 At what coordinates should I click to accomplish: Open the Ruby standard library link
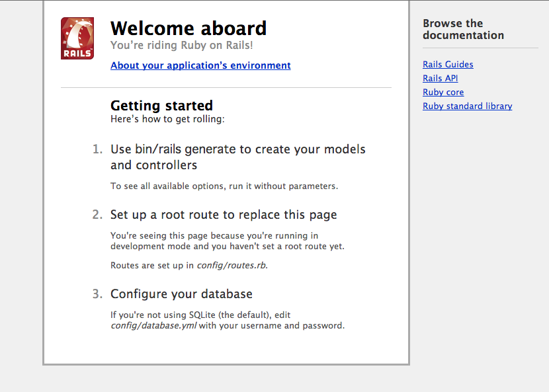click(x=467, y=106)
